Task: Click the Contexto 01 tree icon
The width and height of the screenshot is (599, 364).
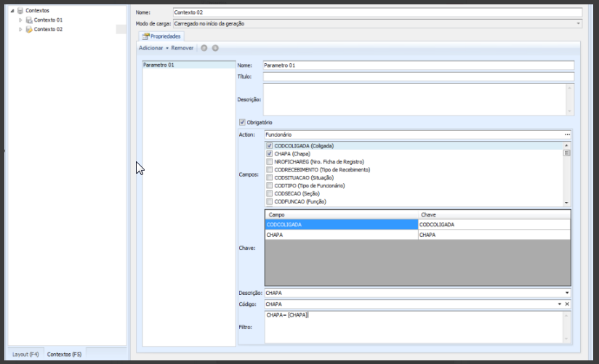Action: click(x=29, y=20)
